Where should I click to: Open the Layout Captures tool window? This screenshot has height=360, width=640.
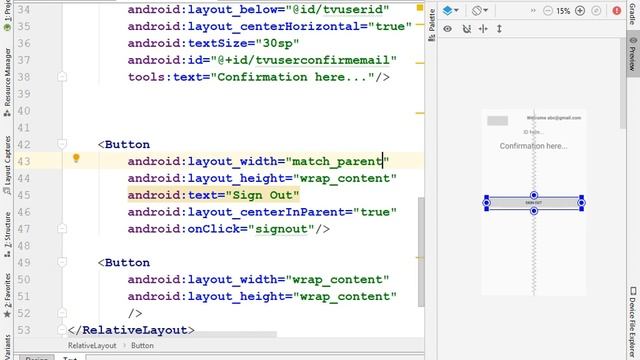click(x=7, y=165)
